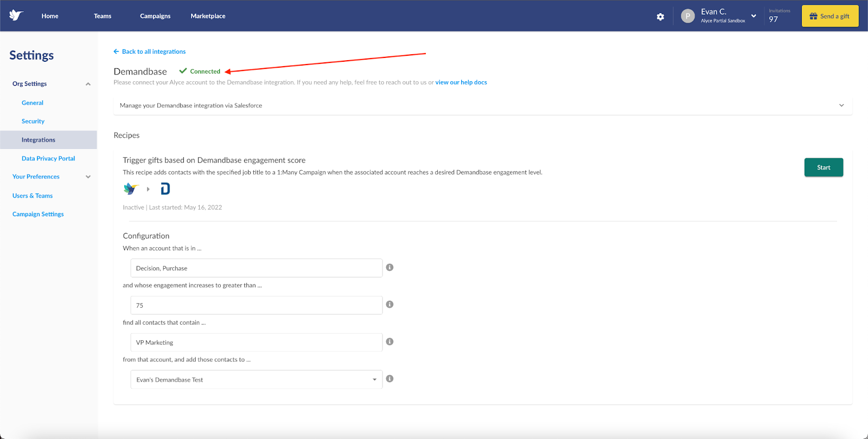Click Your Preferences label in sidebar
The height and width of the screenshot is (439, 868).
coord(36,177)
